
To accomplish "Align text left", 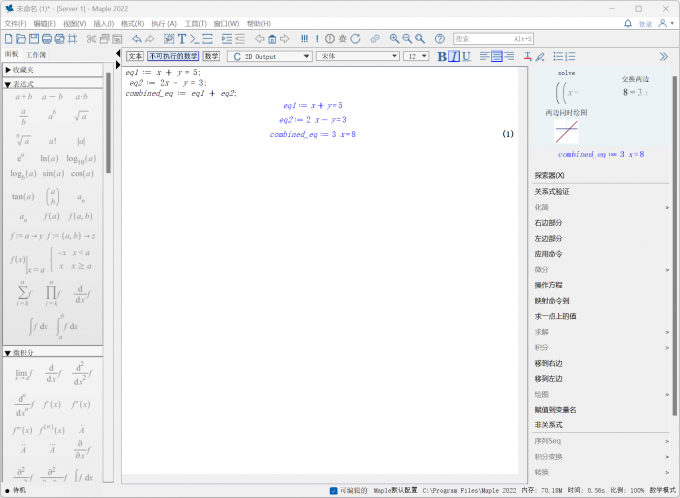I will (484, 56).
